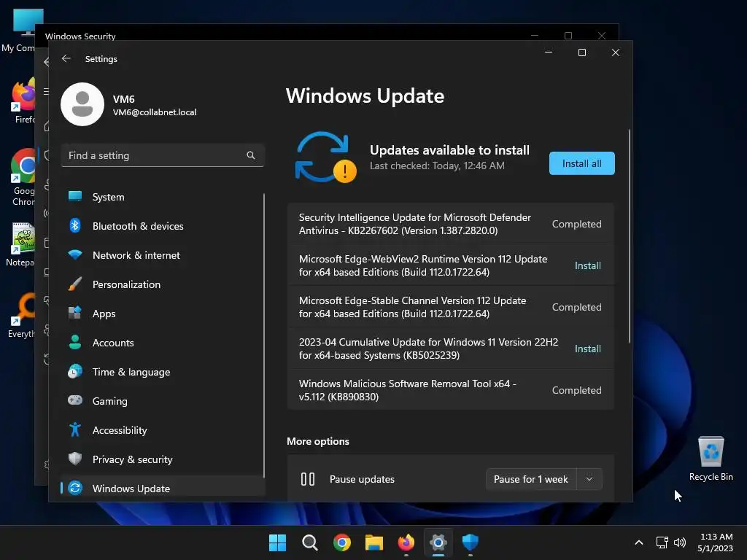Click the Security Intelligence Update KB2267602 row
This screenshot has height=560, width=747.
point(450,224)
